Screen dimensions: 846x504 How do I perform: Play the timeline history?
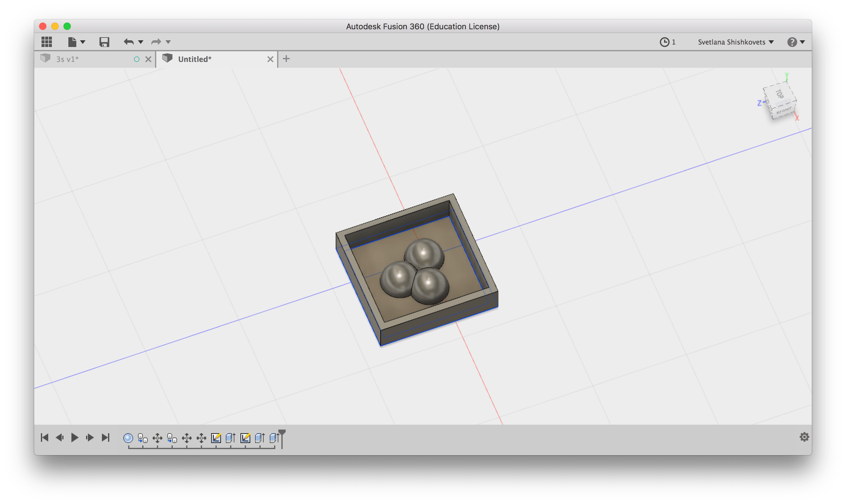click(74, 437)
